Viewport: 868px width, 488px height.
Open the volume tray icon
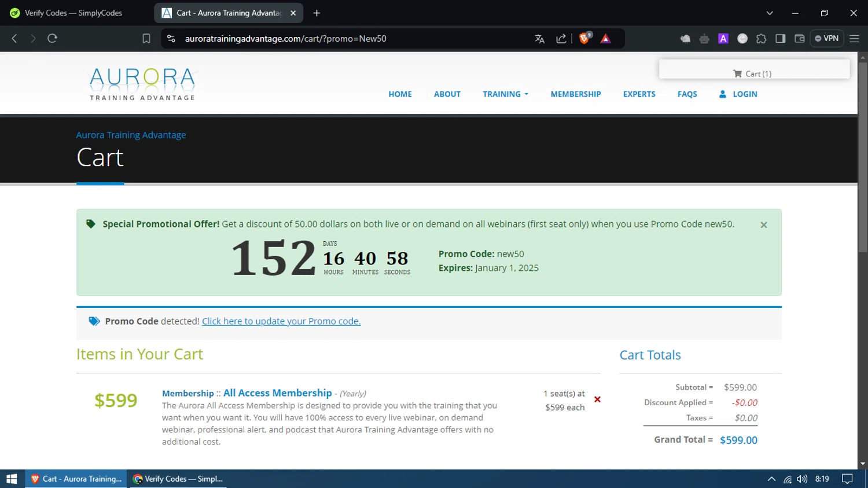point(802,479)
